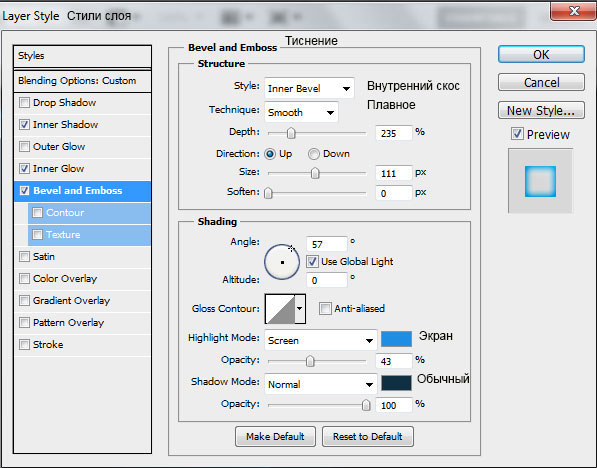Click the Gloss Contour curve thumbnail

[280, 309]
